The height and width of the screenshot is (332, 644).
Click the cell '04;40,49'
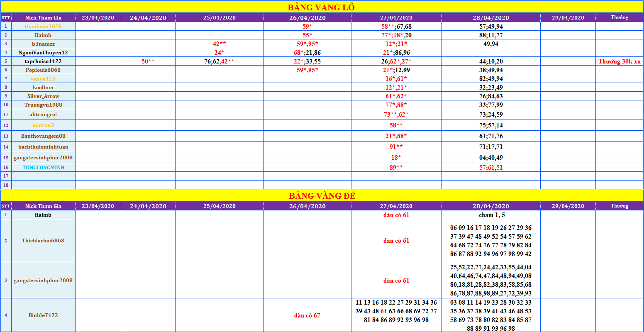491,158
